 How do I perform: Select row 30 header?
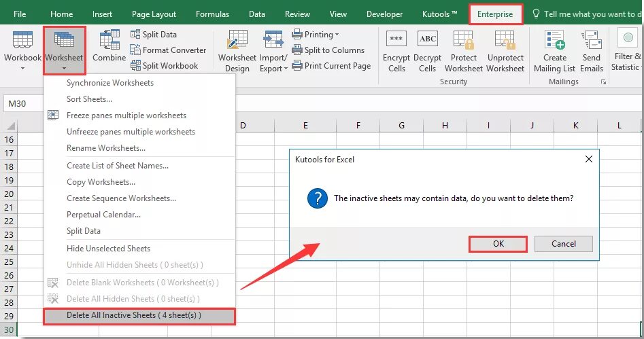pos(9,330)
